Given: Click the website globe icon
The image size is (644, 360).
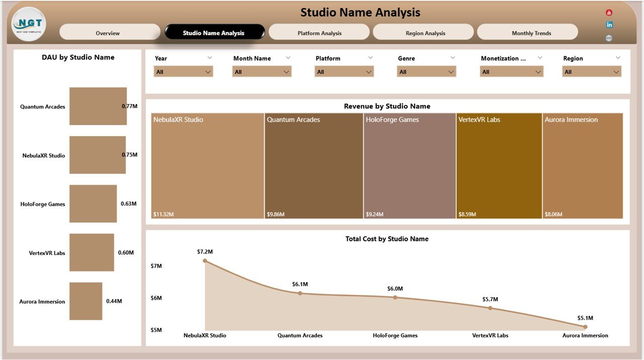Looking at the screenshot, I should tap(609, 37).
